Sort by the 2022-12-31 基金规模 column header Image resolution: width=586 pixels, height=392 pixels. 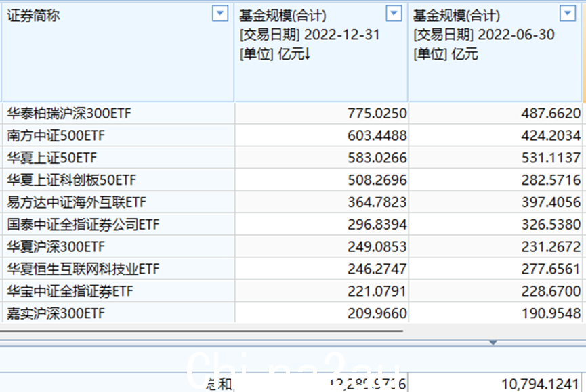(321, 52)
